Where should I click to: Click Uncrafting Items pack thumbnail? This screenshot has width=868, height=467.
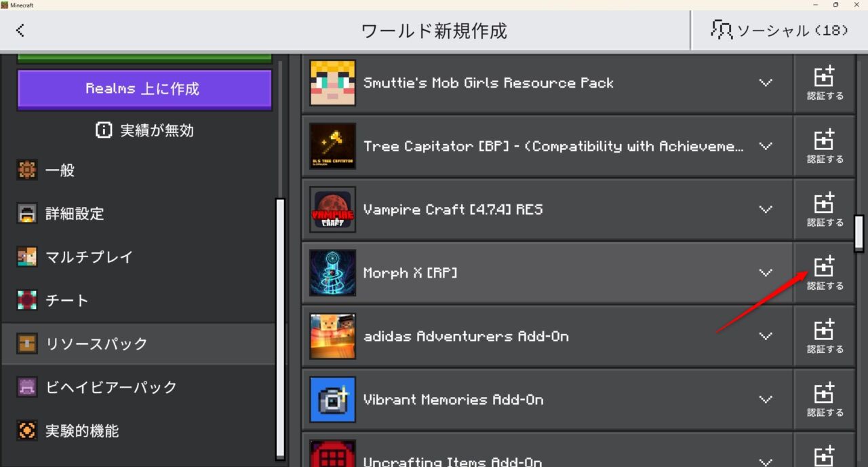(332, 453)
